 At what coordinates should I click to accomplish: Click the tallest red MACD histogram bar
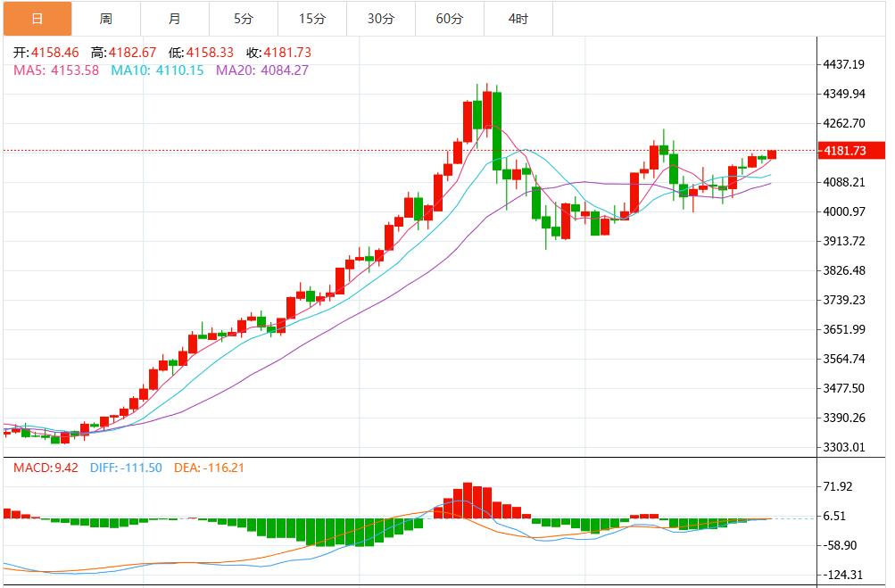pyautogui.click(x=467, y=501)
